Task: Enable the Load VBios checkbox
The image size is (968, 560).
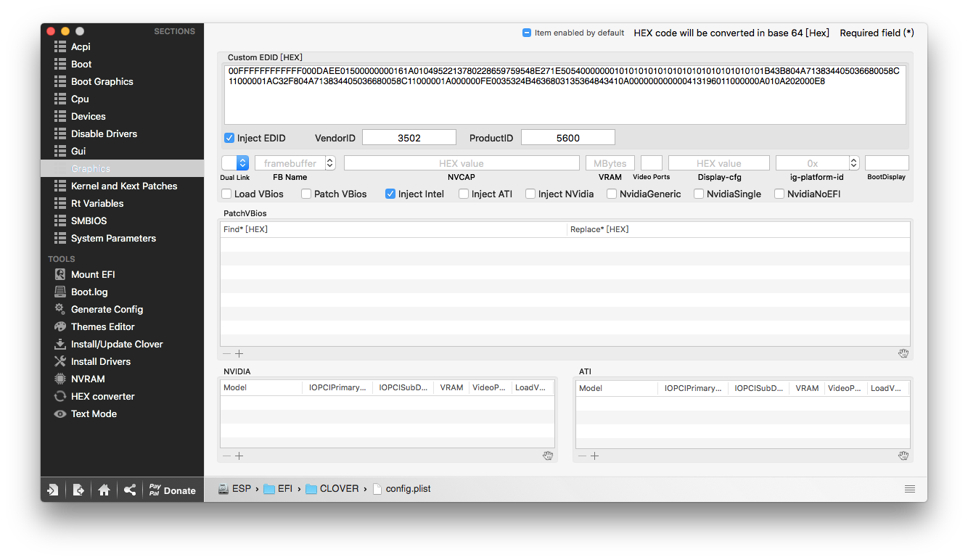Action: (x=226, y=194)
